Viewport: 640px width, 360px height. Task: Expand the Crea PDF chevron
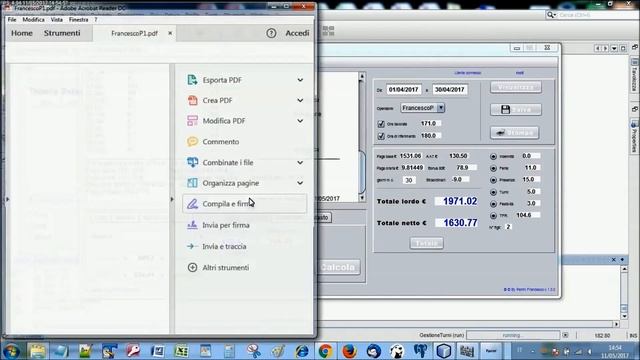[300, 100]
